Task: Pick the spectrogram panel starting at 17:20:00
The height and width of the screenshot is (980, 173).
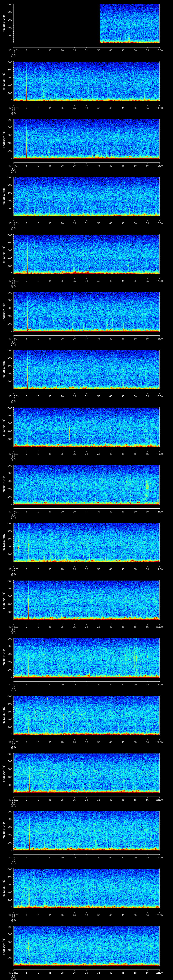Action: coord(87,658)
